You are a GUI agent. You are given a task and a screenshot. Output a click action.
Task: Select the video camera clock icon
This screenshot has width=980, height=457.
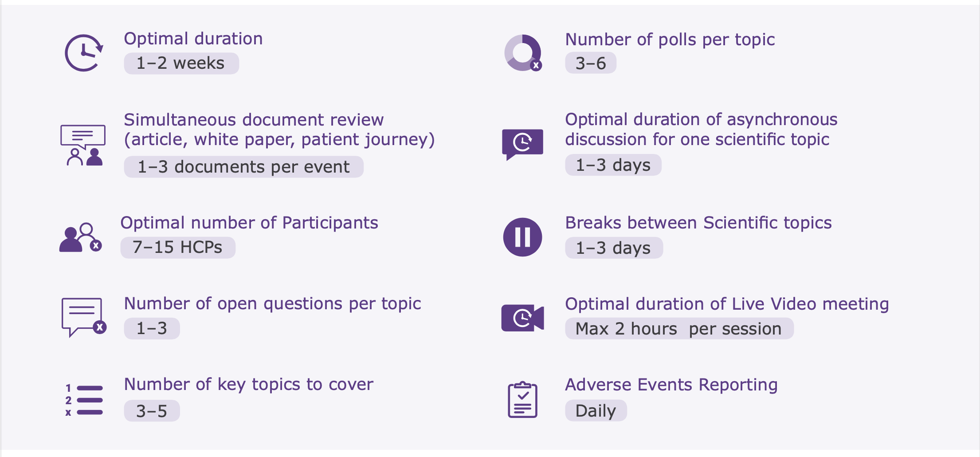(x=522, y=318)
